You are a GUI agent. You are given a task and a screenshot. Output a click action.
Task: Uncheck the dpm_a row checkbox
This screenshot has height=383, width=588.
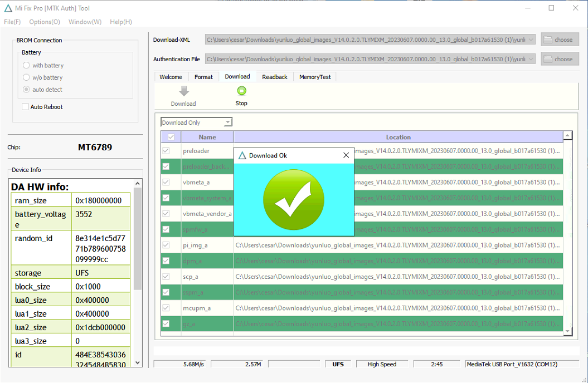point(166,261)
